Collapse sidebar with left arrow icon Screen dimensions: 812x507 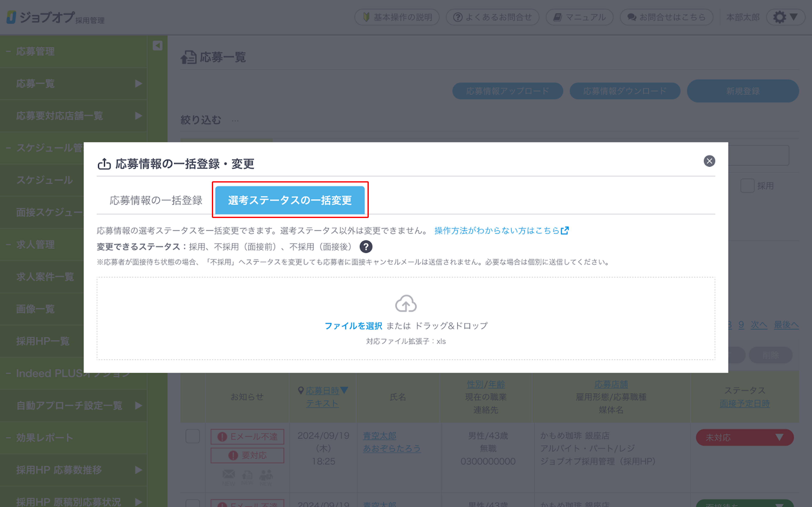157,46
